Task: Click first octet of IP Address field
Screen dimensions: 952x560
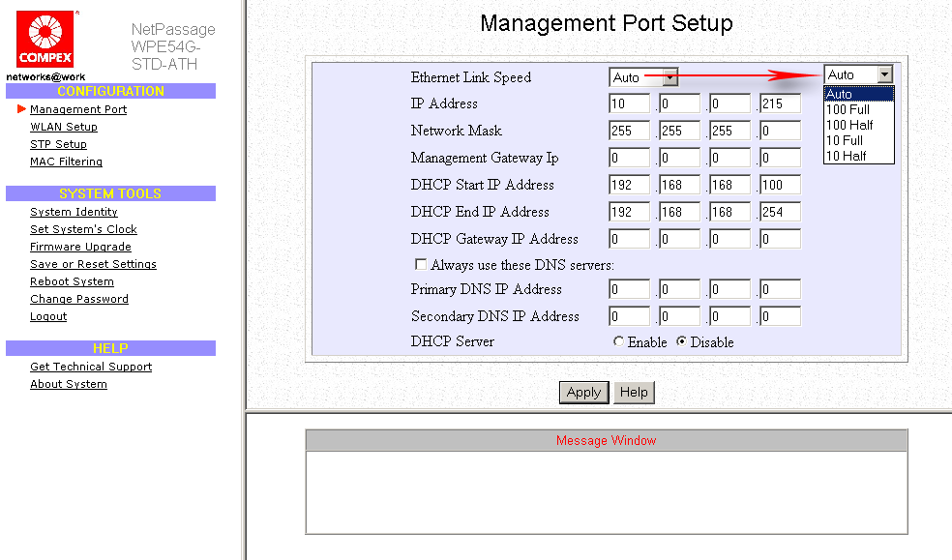Action: (631, 103)
